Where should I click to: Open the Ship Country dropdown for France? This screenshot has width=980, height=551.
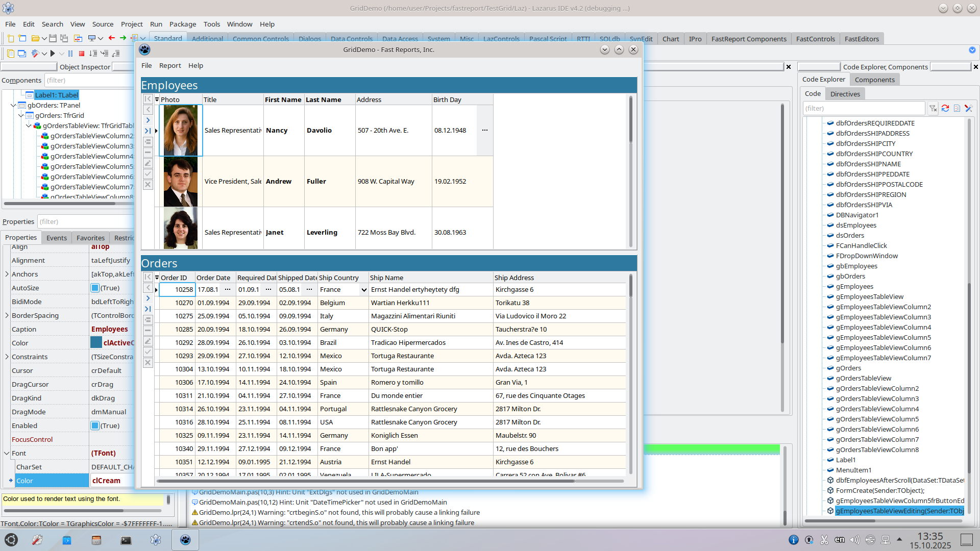coord(364,290)
